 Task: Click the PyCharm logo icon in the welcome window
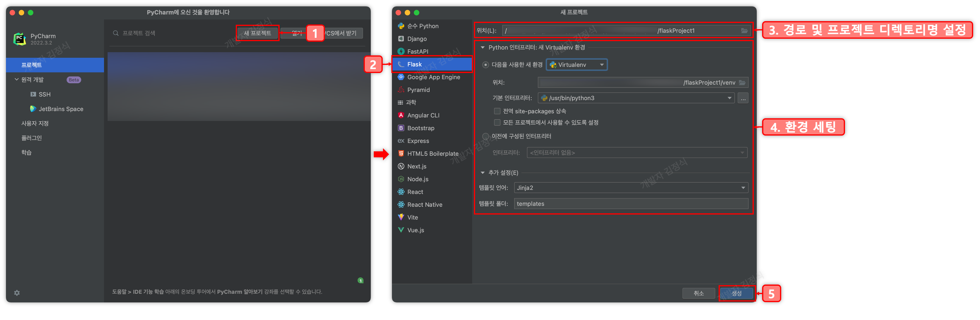[19, 39]
